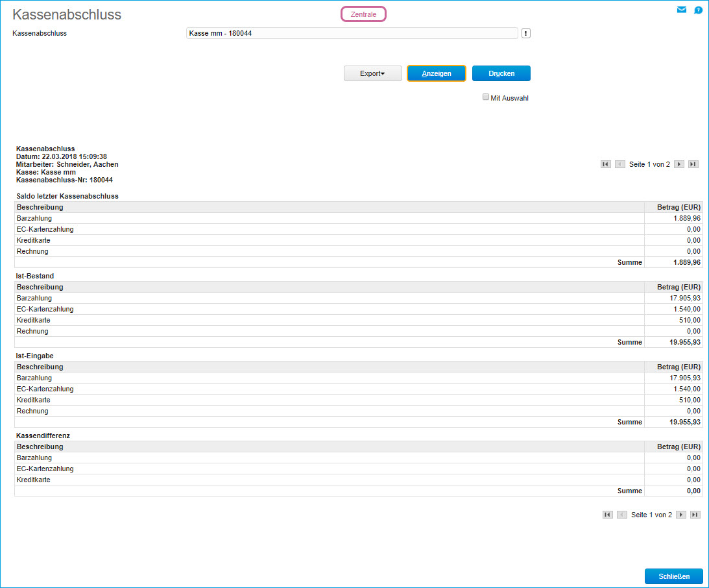709x588 pixels.
Task: Click the Zentrale badge at top
Action: tap(363, 14)
